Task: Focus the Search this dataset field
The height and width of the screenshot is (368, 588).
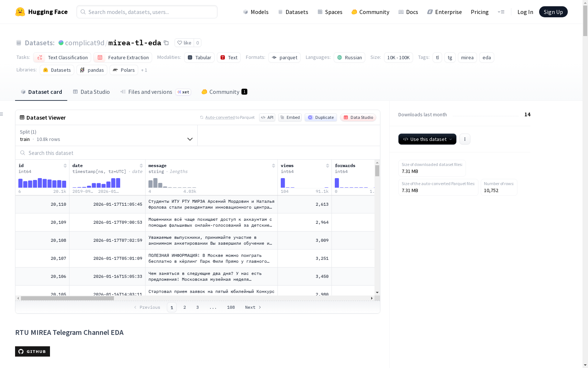Action: pyautogui.click(x=198, y=153)
